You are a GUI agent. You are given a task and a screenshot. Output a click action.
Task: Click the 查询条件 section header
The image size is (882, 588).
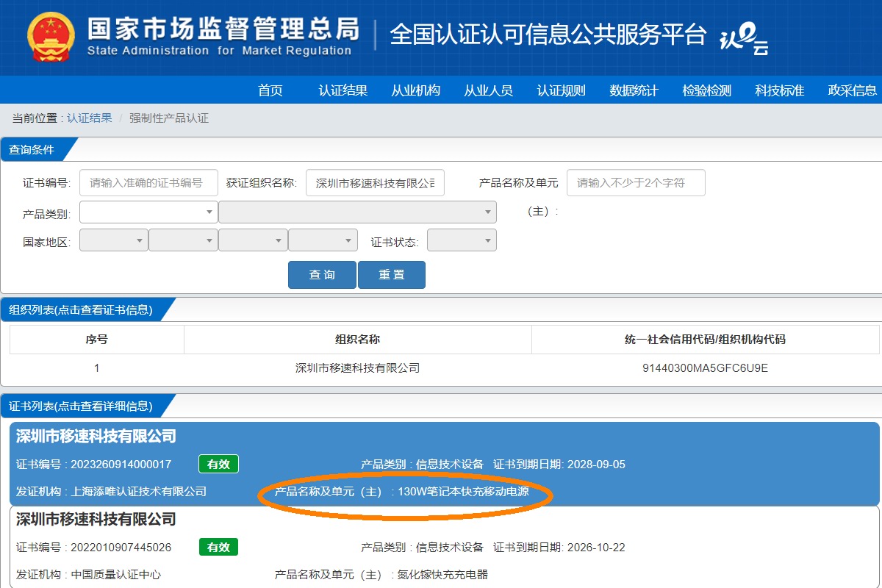pos(32,149)
